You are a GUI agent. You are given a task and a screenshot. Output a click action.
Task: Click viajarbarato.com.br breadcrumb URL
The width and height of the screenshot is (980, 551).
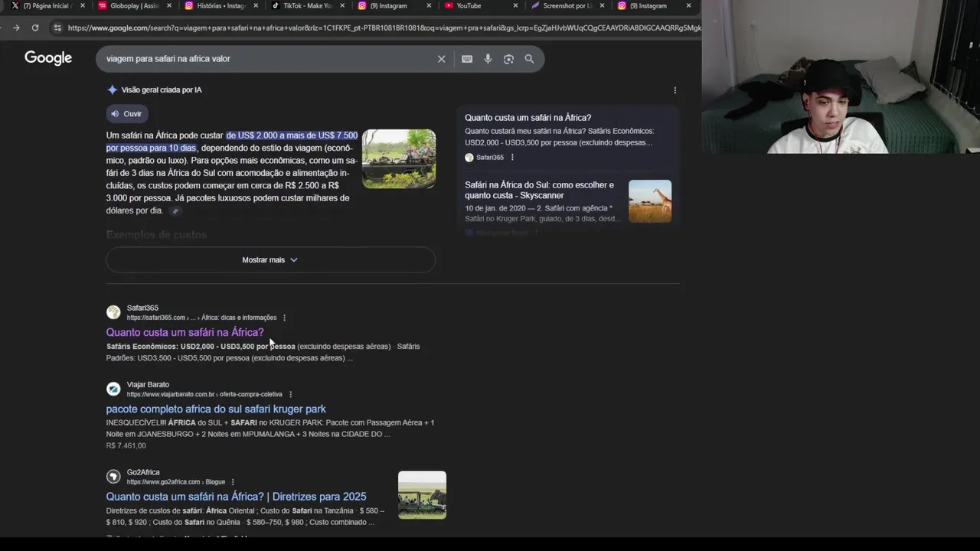(x=204, y=394)
